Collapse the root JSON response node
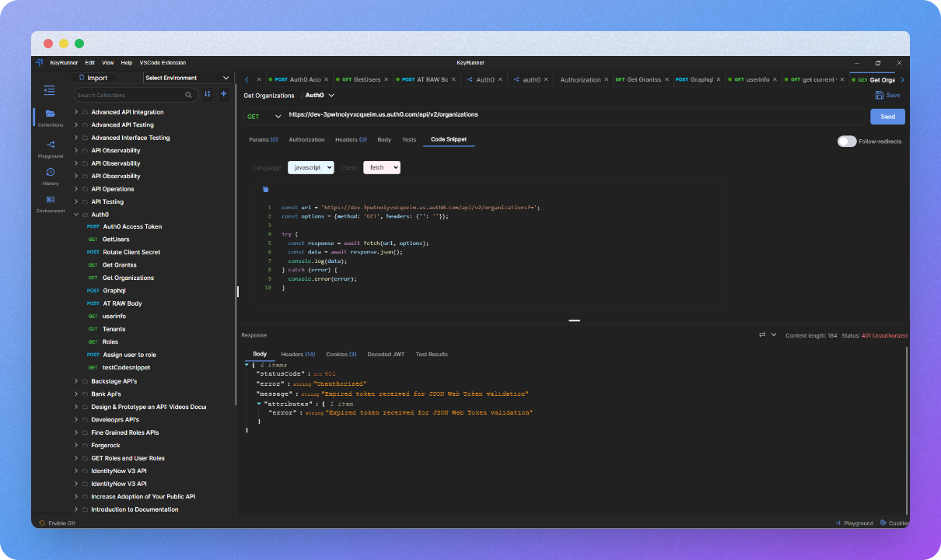 (247, 365)
